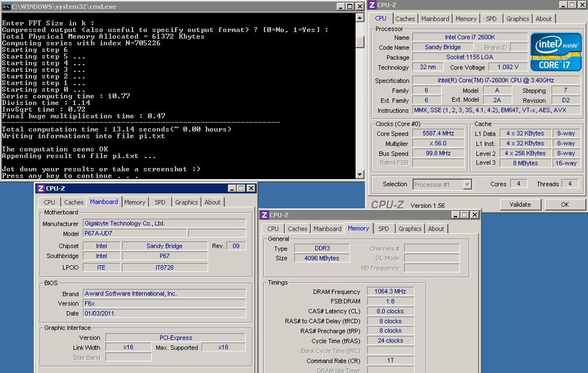
Task: Open About tab in the CPU window
Action: coord(543,19)
